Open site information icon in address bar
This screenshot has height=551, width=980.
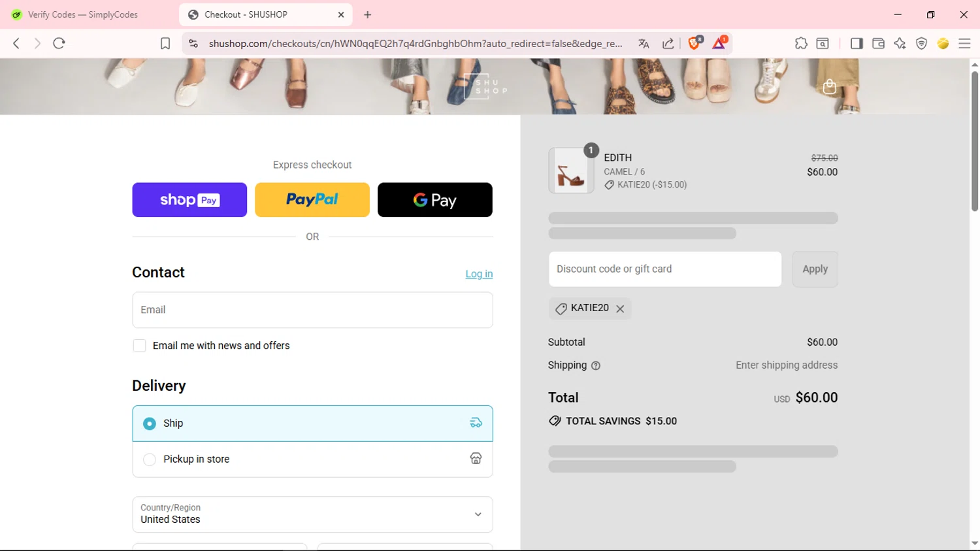[x=193, y=43]
